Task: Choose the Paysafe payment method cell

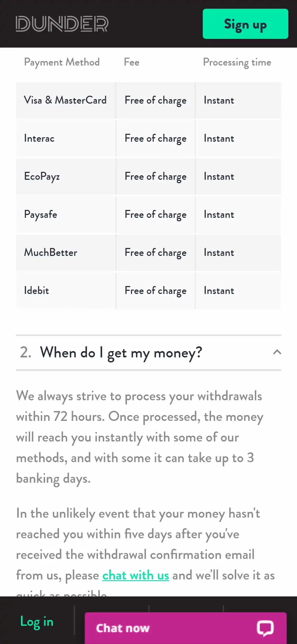Action: coord(41,215)
